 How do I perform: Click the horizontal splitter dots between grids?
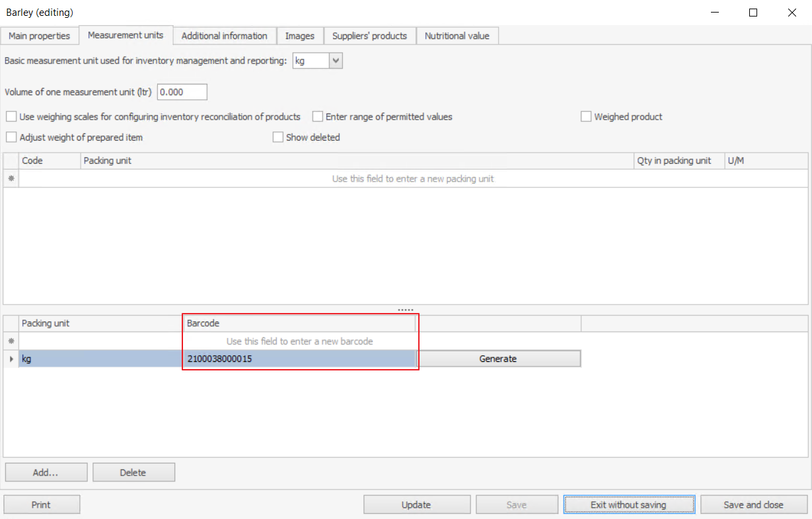(406, 310)
